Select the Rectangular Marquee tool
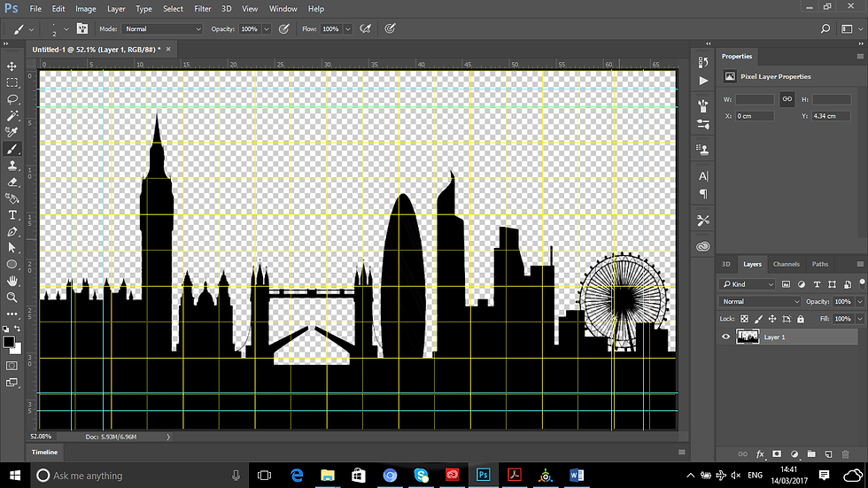868x488 pixels. click(x=12, y=83)
